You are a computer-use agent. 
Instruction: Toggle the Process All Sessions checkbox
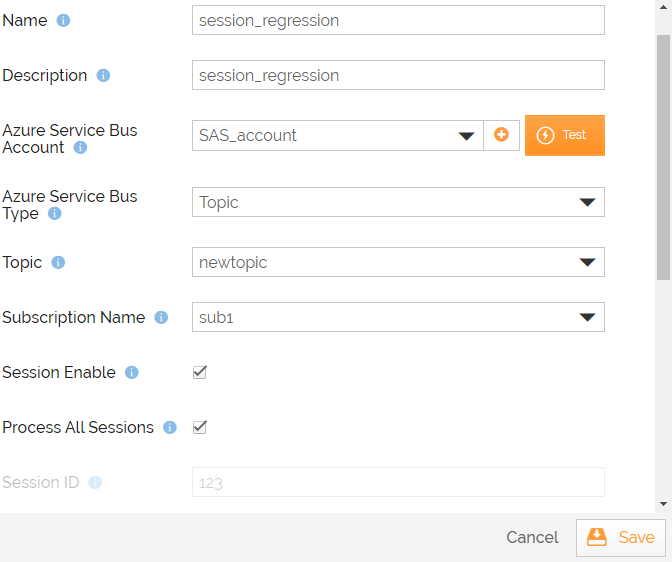click(x=200, y=427)
